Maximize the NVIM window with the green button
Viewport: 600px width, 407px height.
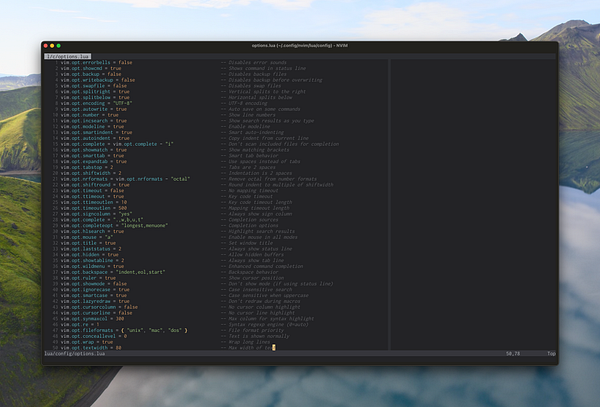59,46
